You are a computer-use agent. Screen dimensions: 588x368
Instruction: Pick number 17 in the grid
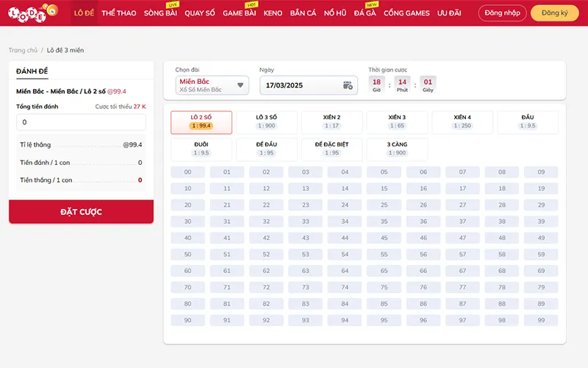tap(463, 188)
